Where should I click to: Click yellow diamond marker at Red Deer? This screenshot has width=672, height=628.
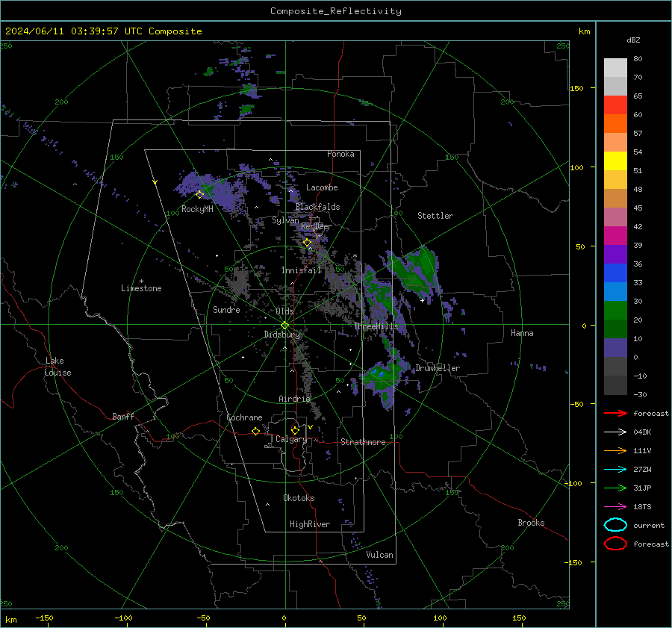pos(308,243)
